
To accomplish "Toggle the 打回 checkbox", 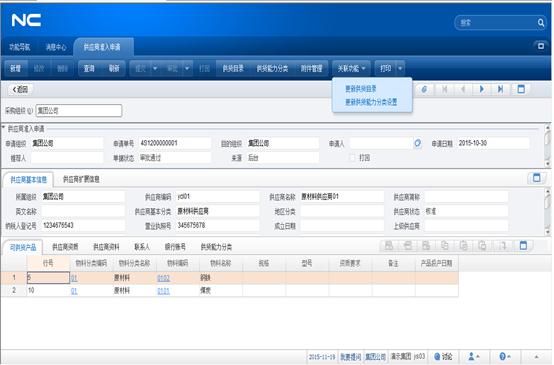I will click(x=352, y=158).
